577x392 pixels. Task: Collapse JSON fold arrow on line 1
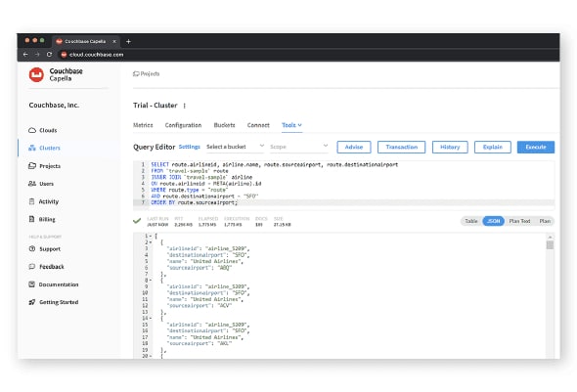pyautogui.click(x=151, y=237)
